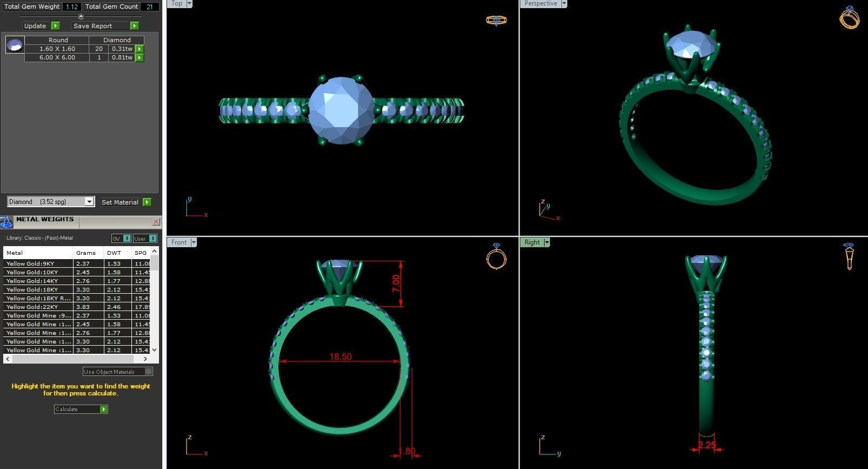The width and height of the screenshot is (868, 469).
Task: Click the perspective ring icon in the Perspective viewport
Action: tap(849, 17)
